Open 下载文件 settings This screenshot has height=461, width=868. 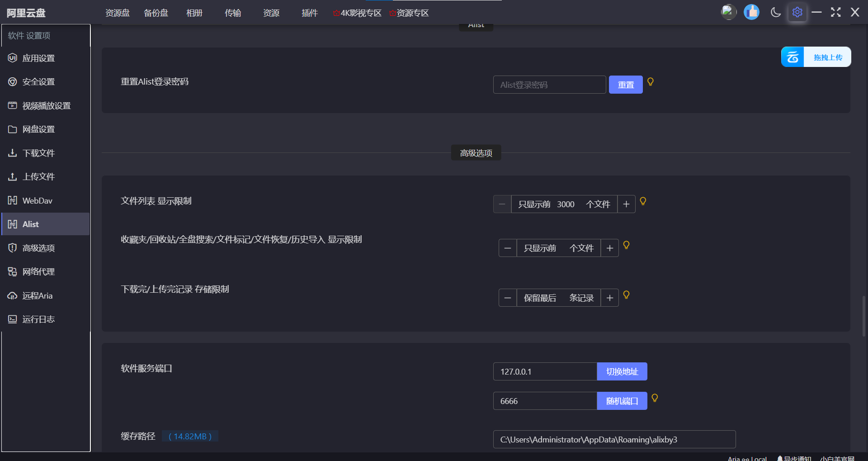(x=45, y=153)
